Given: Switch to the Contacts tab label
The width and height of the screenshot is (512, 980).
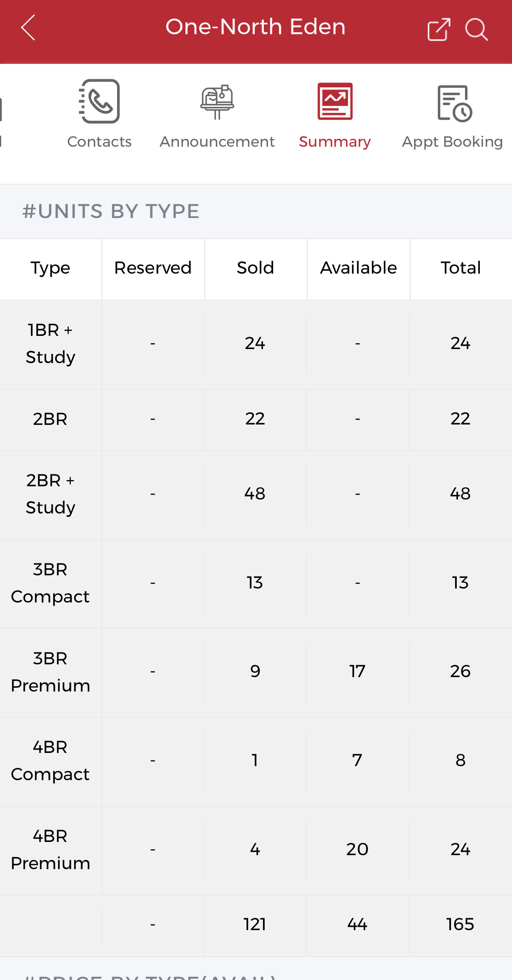Looking at the screenshot, I should tap(99, 142).
